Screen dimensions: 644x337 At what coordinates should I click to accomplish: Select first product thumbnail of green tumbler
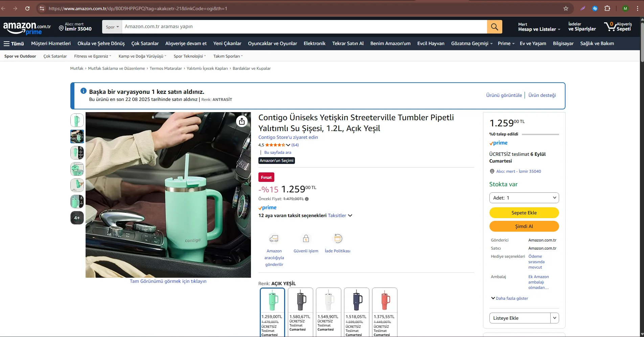click(x=77, y=120)
